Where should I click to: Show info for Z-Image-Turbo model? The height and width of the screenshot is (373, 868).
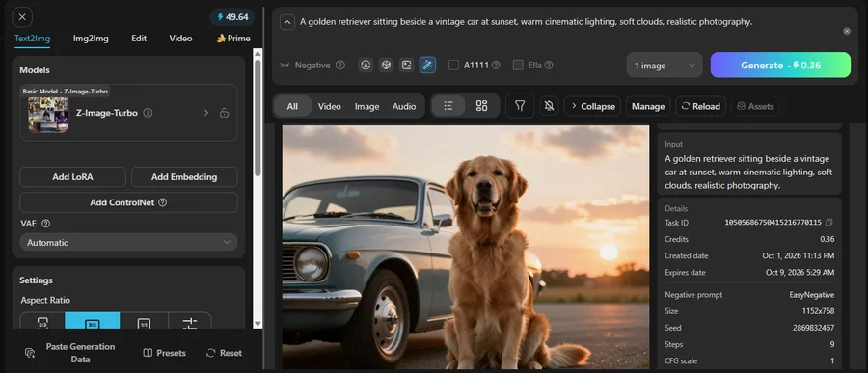pos(148,113)
